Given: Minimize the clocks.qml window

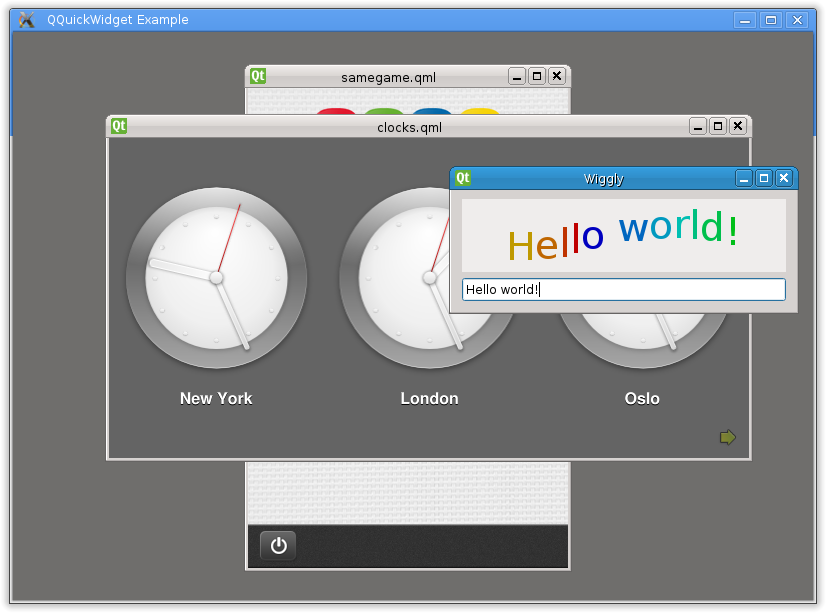Looking at the screenshot, I should tap(698, 126).
